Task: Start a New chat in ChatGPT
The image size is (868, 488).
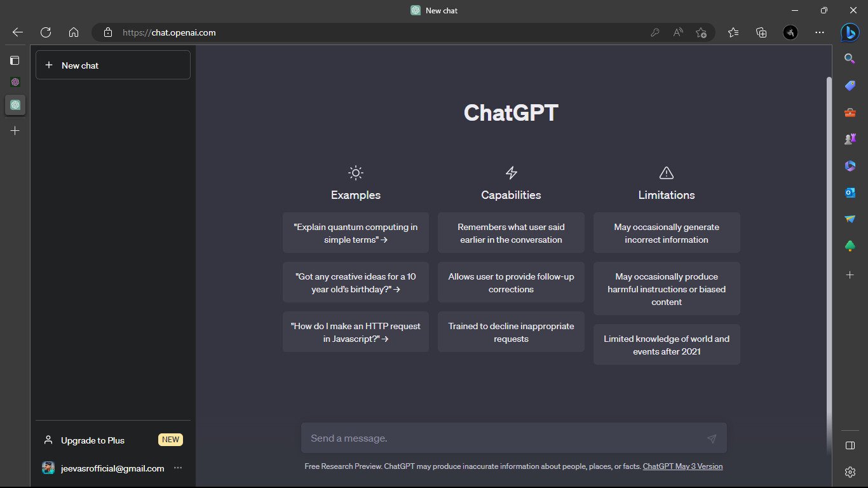Action: click(x=113, y=65)
